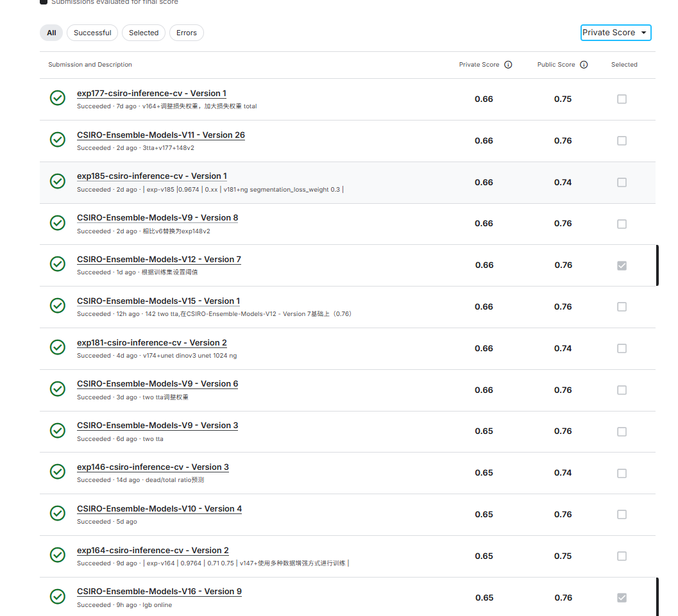The height and width of the screenshot is (616, 678).
Task: Click success checkmark icon for exp181-csiro-inference-cv
Action: 58,347
